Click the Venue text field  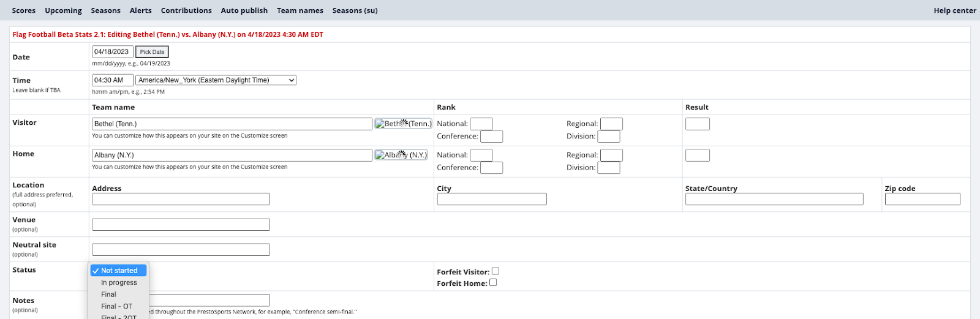point(181,225)
